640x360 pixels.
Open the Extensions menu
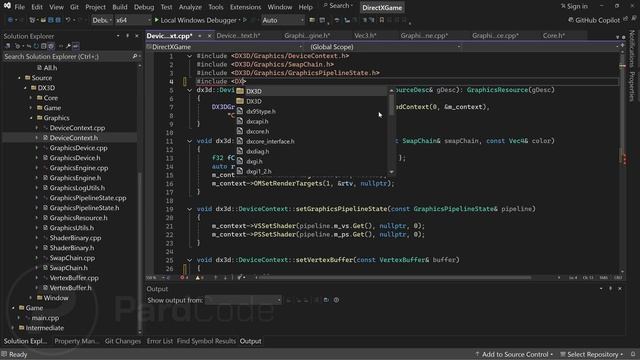click(x=245, y=7)
